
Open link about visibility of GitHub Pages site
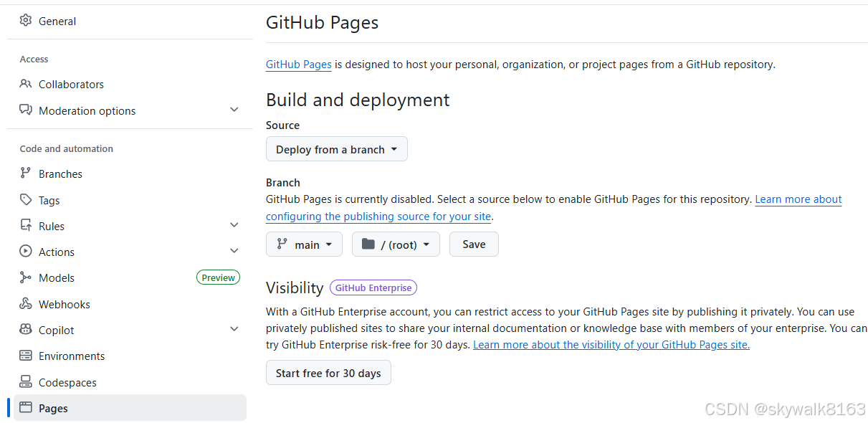(611, 345)
